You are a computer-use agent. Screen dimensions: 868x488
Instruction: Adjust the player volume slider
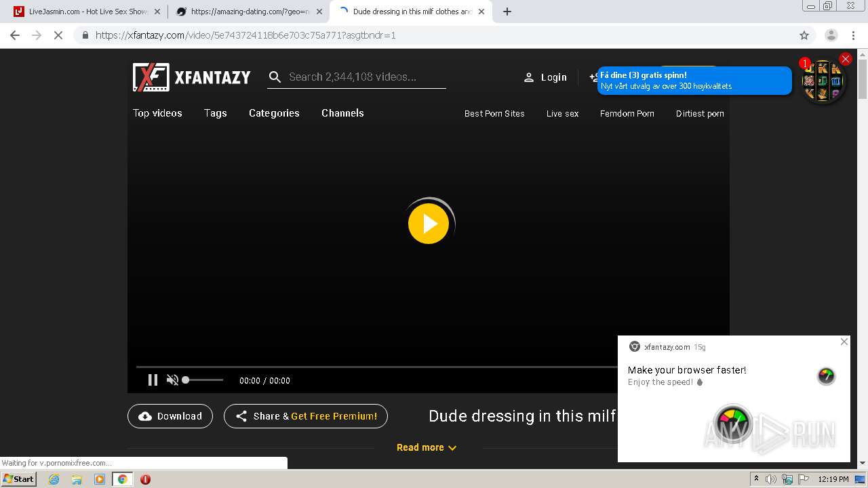(203, 380)
